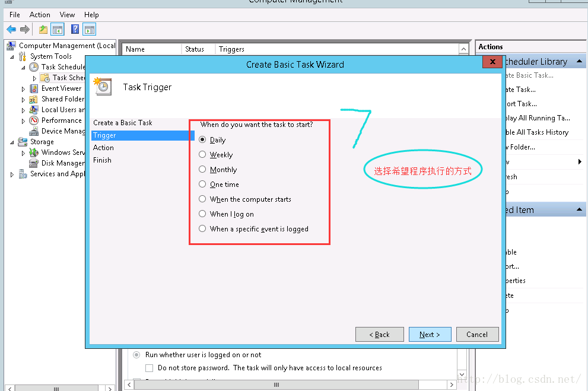Click Disable All Tasks History action link
This screenshot has width=588, height=391.
tap(537, 132)
